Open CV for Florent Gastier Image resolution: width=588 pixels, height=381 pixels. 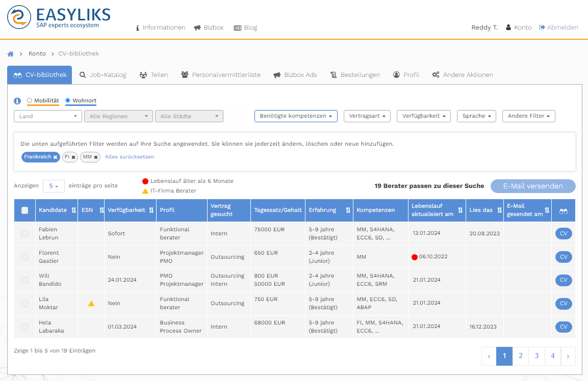[563, 257]
